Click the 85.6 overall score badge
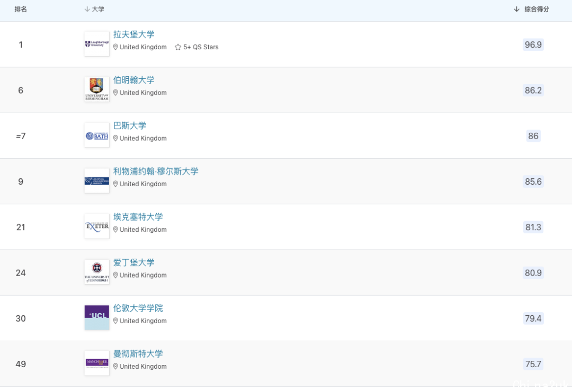The image size is (572, 392). coord(533,181)
